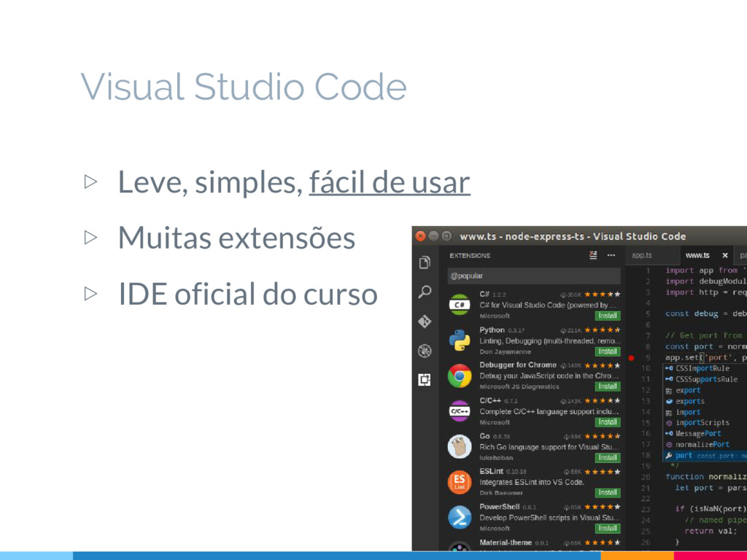Select the Extensions icon in activity bar
Screen dimensions: 747x560
click(425, 379)
